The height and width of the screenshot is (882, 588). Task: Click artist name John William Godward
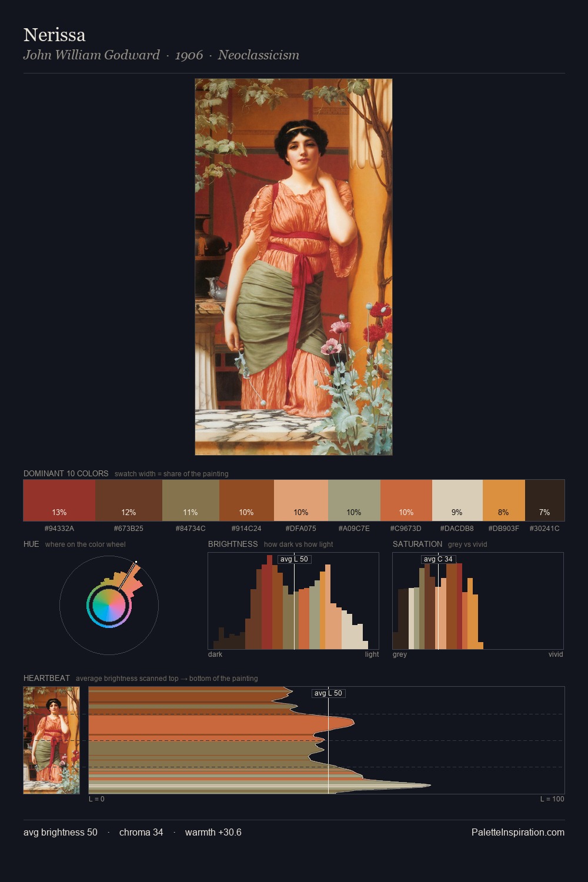(x=92, y=55)
